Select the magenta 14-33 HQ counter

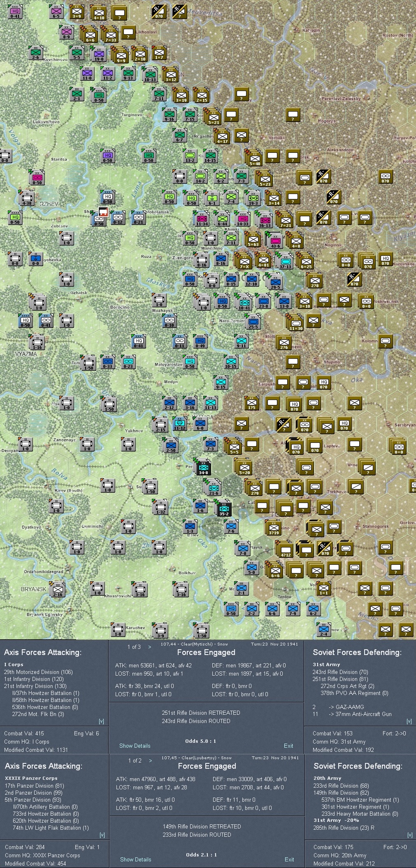tap(243, 220)
